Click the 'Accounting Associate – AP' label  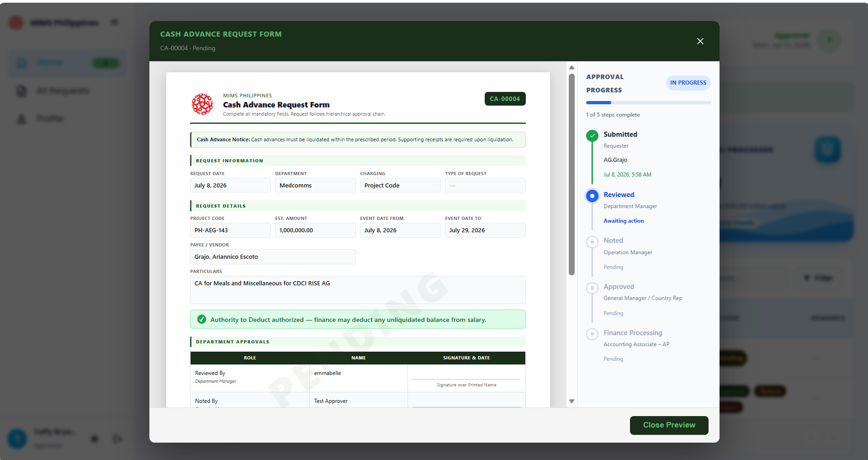point(636,344)
